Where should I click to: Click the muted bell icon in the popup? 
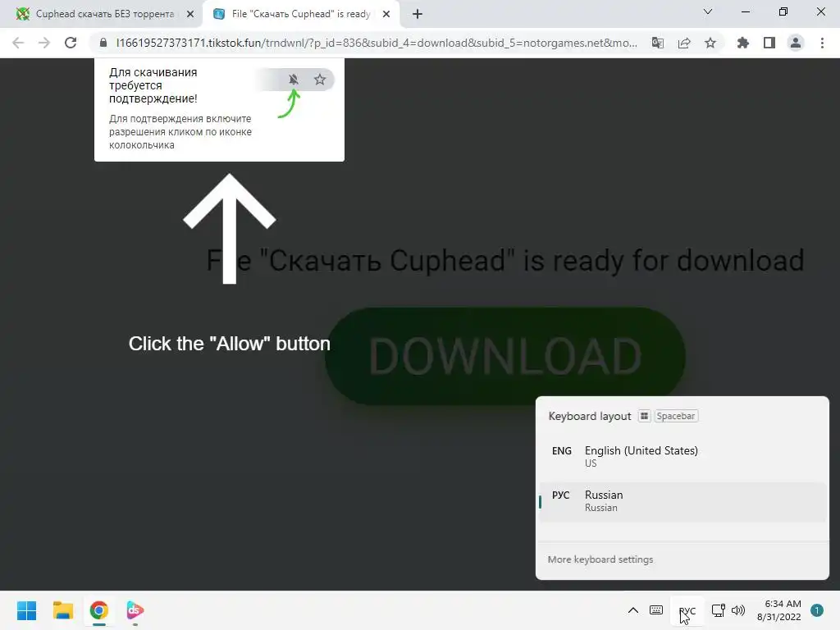[x=293, y=80]
